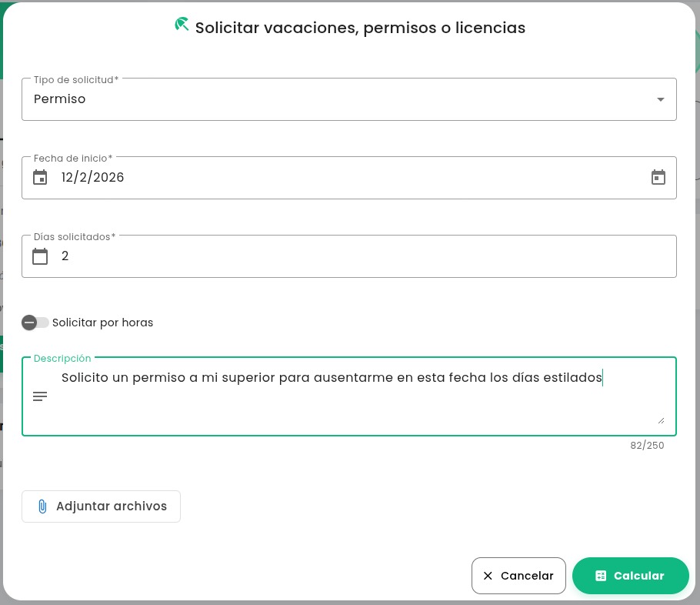Open the Tipo de solicitud dropdown
Screen dimensions: 700x605
660,99
